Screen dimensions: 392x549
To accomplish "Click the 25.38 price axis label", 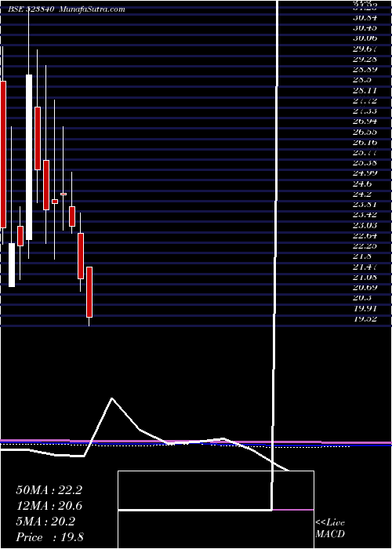I will click(365, 163).
